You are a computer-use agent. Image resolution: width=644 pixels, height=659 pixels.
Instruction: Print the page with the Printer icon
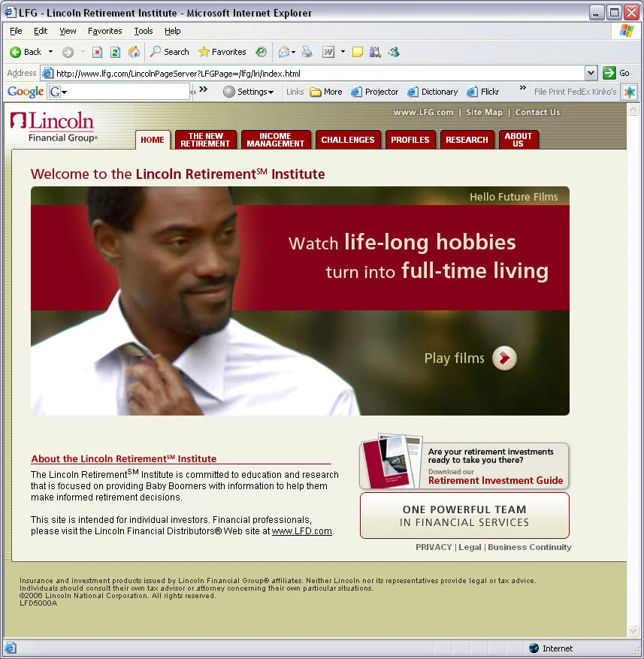(x=307, y=52)
